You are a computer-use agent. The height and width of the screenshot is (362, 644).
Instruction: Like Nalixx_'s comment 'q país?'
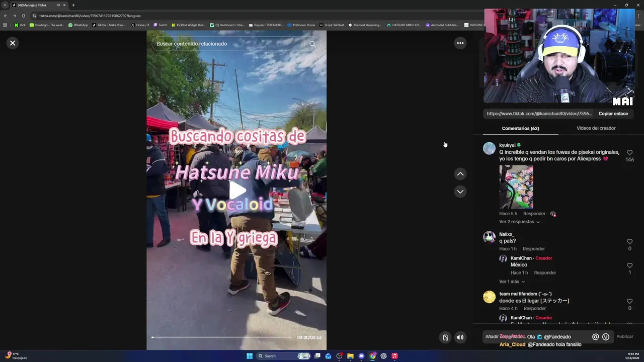pyautogui.click(x=629, y=242)
